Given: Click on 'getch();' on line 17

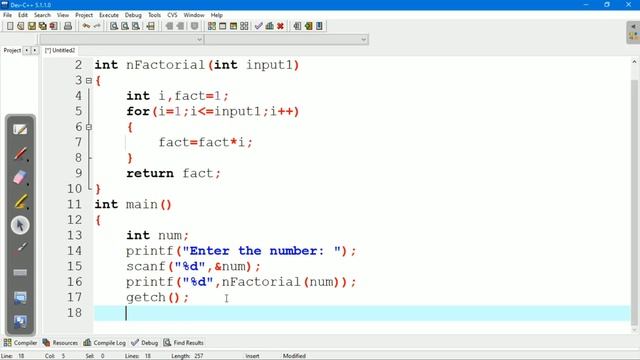Looking at the screenshot, I should [158, 298].
